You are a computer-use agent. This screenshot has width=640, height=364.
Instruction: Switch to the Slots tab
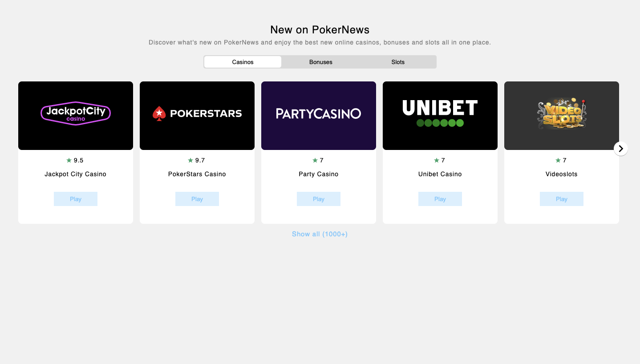coord(397,62)
